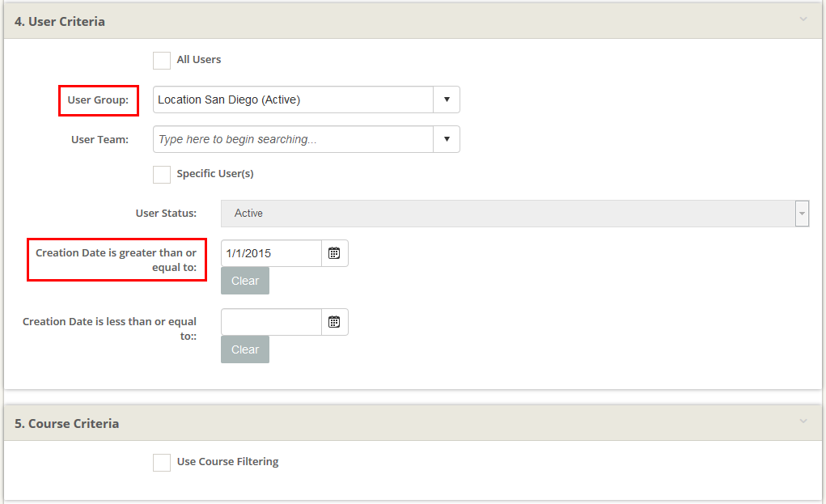Enable the Specific User(s) checkbox
This screenshot has height=504, width=826.
coord(162,175)
